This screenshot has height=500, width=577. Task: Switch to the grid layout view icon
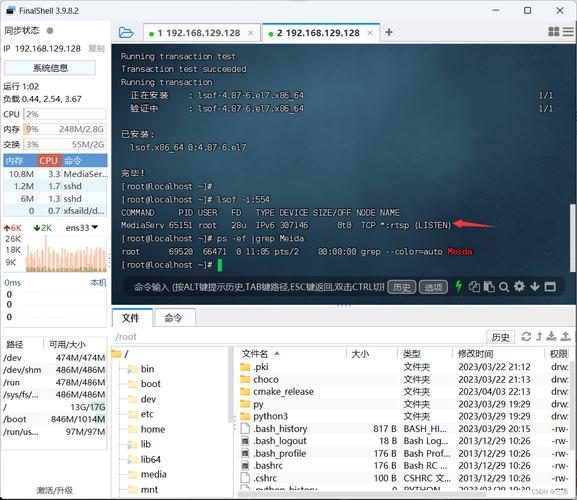[x=553, y=32]
